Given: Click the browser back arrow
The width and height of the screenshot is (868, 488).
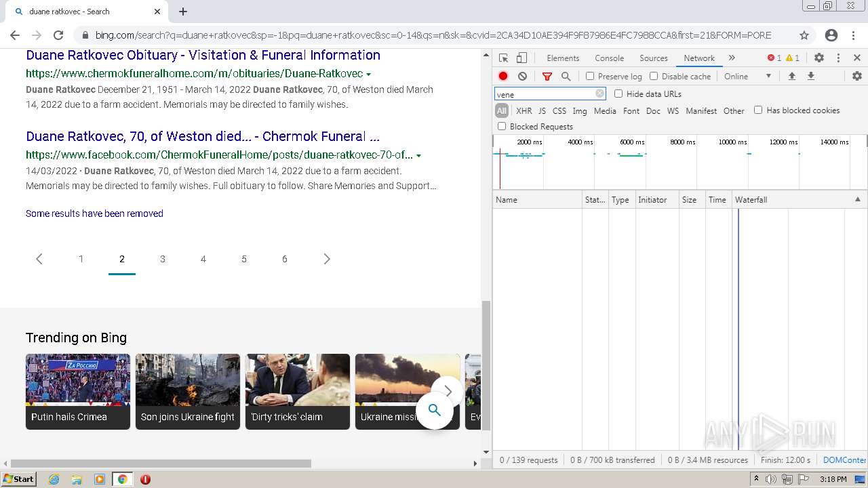Looking at the screenshot, I should click(x=15, y=35).
